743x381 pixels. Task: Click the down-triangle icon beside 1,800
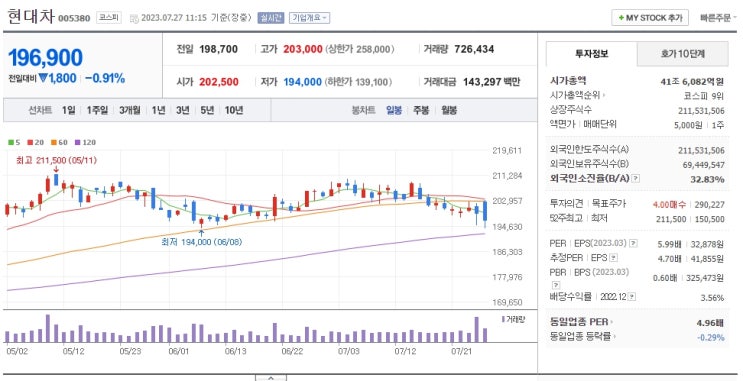tap(43, 79)
